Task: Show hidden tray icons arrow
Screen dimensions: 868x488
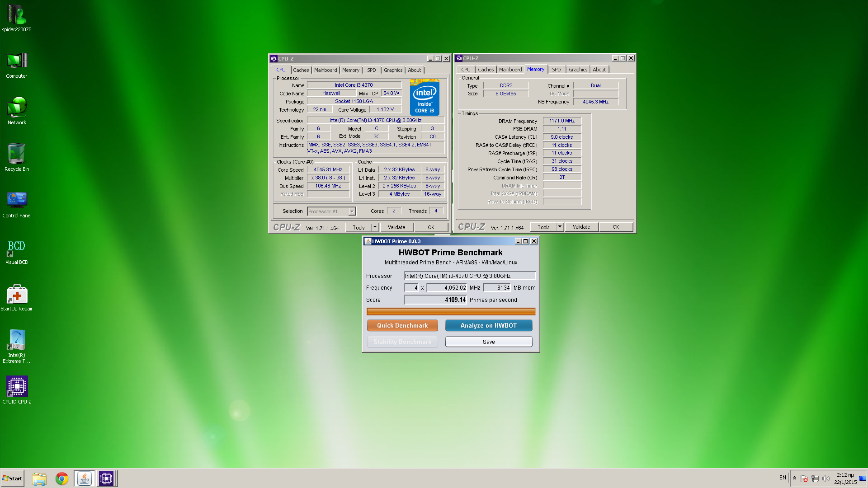Action: pos(794,478)
